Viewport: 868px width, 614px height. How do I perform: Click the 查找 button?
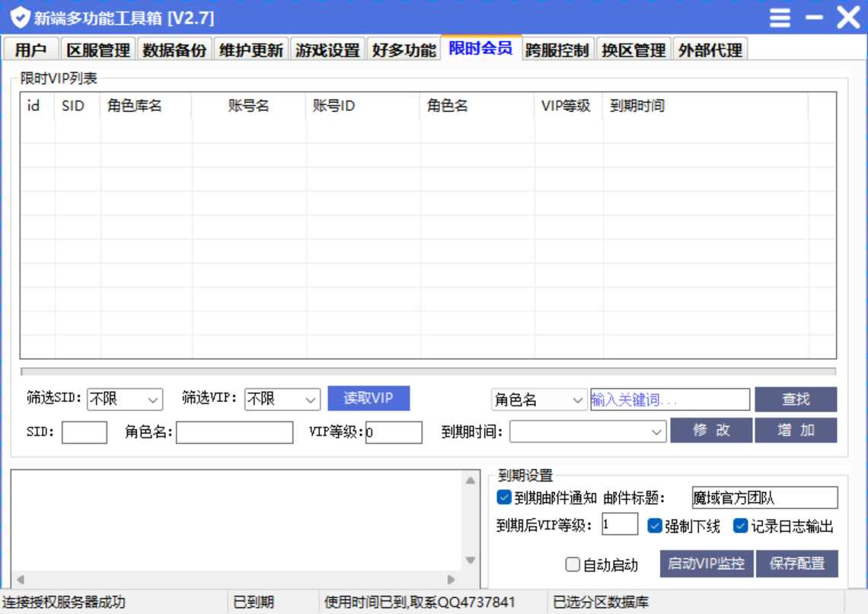796,399
